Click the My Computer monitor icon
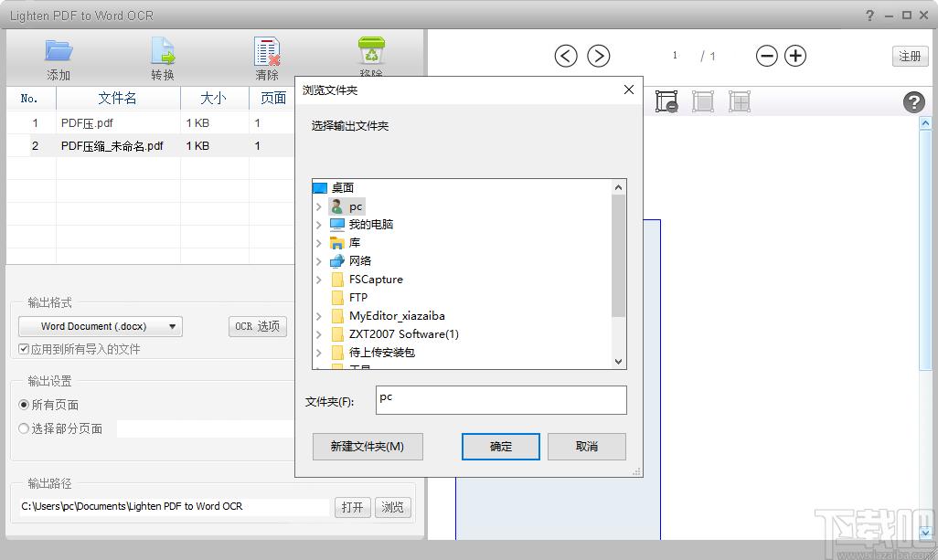The height and width of the screenshot is (560, 938). pyautogui.click(x=337, y=225)
